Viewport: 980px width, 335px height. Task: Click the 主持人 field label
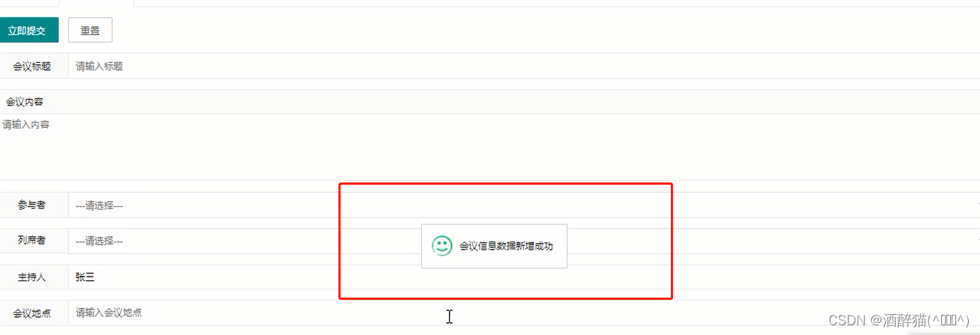click(32, 277)
